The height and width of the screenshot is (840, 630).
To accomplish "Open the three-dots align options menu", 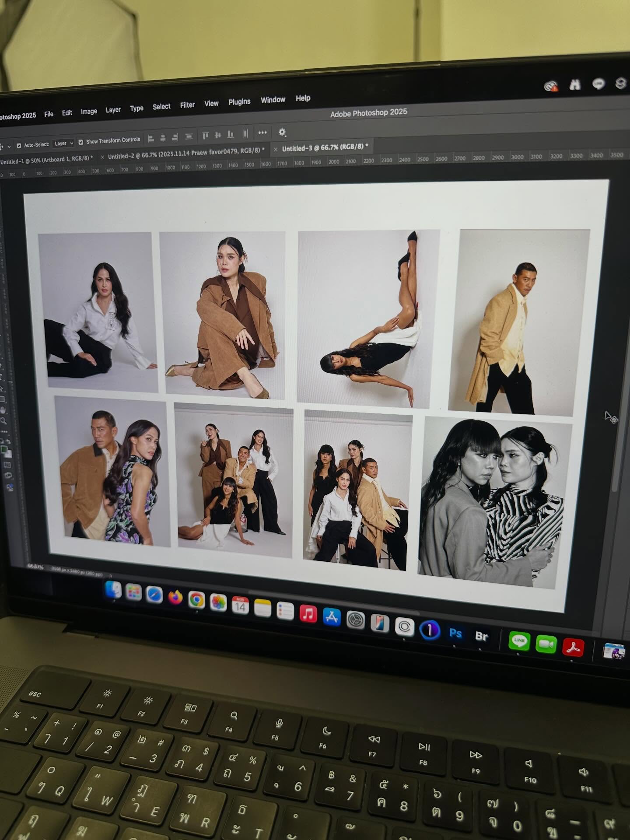I will coord(262,133).
